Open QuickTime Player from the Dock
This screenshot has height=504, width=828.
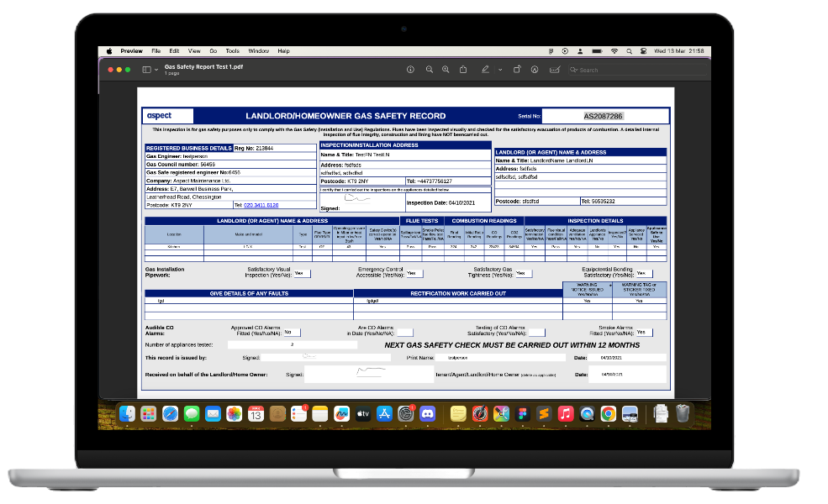pos(587,414)
